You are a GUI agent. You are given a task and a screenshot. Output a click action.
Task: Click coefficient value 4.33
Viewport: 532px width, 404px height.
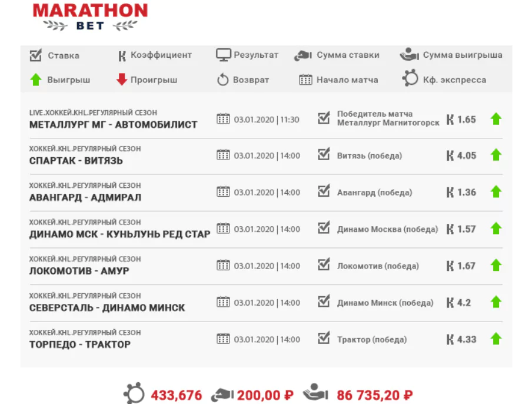467,339
